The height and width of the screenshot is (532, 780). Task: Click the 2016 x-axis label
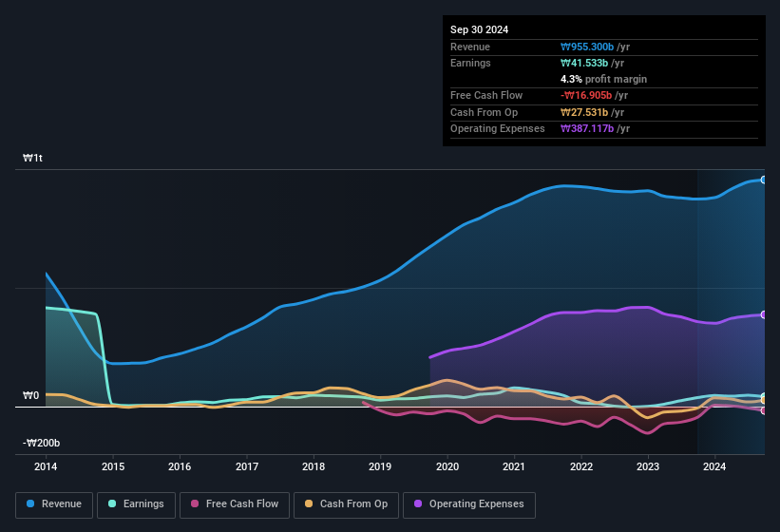click(180, 466)
